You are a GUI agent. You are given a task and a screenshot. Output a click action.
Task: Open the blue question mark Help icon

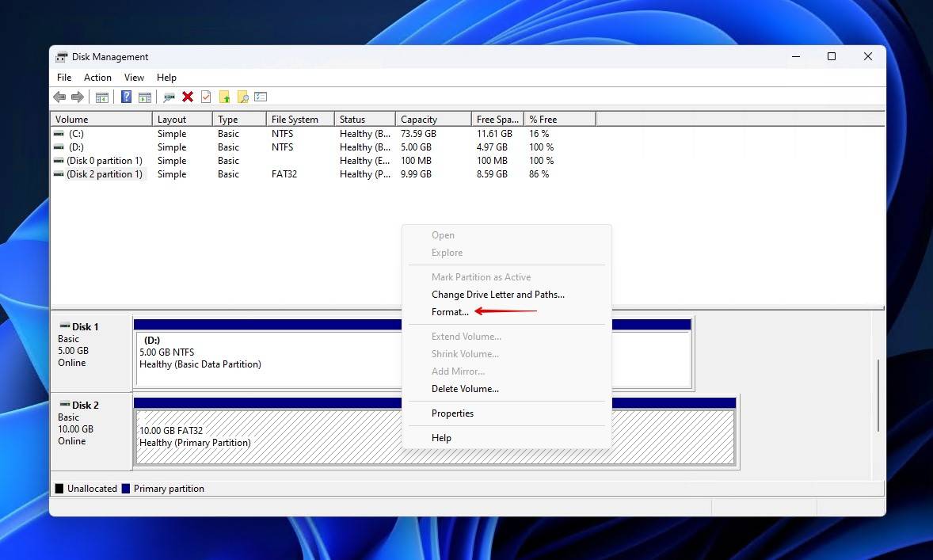point(126,97)
